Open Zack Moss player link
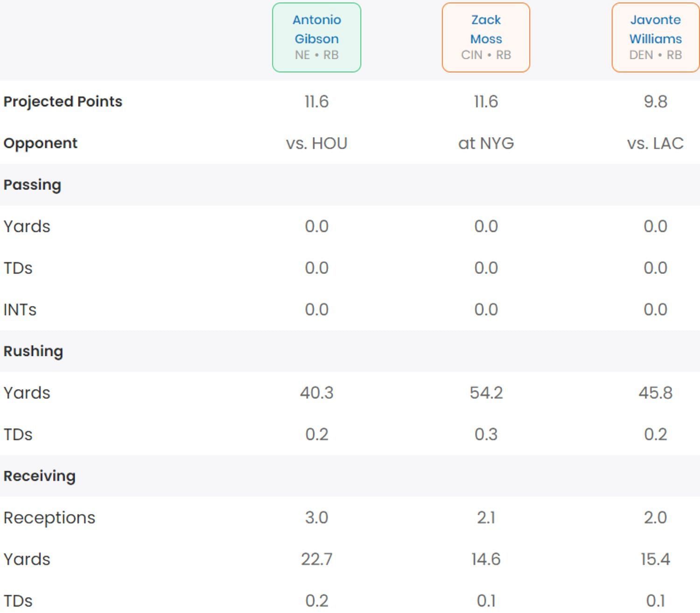Screen dimensions: 700x613 [x=486, y=29]
